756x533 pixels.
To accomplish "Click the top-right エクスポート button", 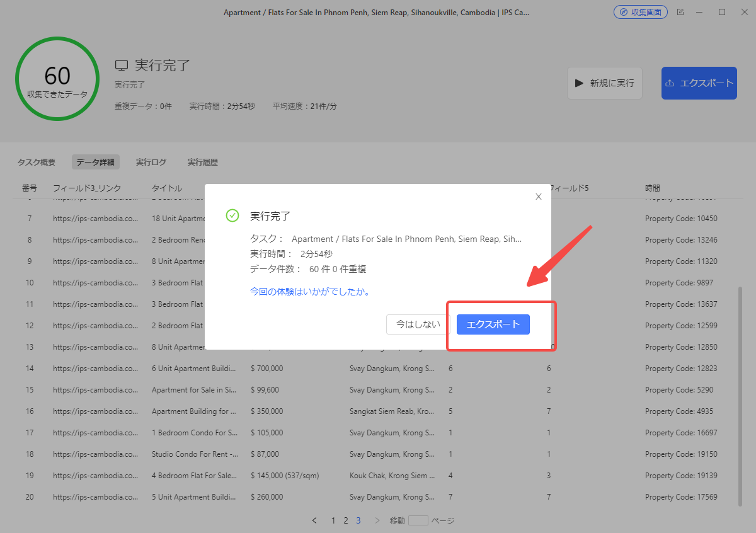I will click(x=699, y=83).
